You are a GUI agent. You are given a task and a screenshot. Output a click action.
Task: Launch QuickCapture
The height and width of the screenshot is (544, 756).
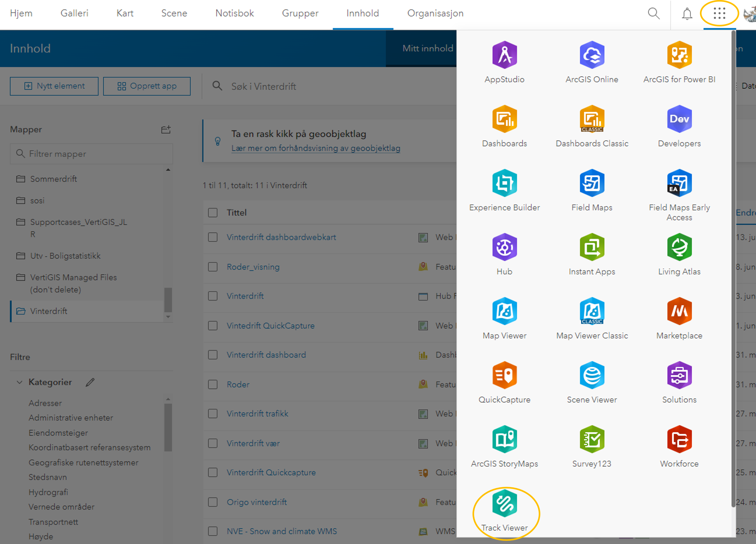click(x=504, y=383)
